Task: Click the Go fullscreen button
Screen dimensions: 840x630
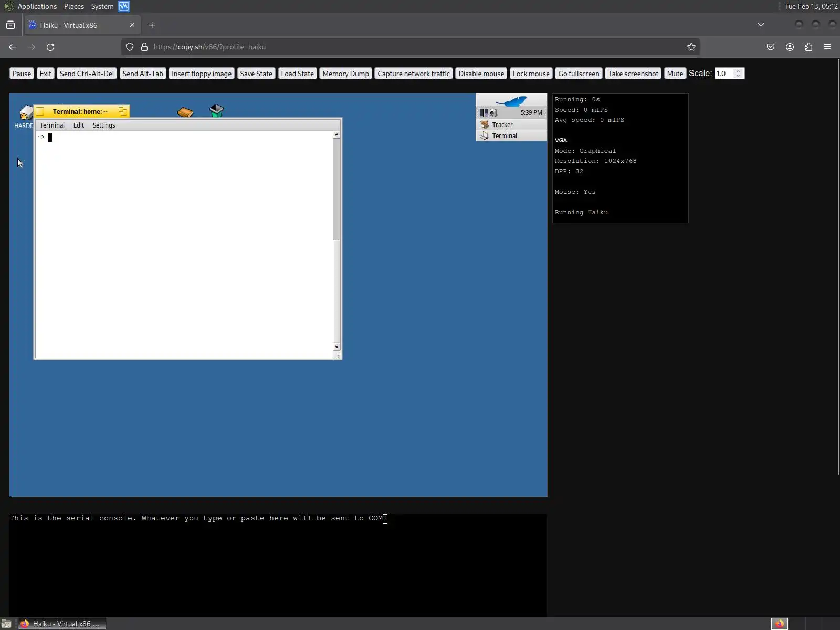Action: pyautogui.click(x=579, y=73)
